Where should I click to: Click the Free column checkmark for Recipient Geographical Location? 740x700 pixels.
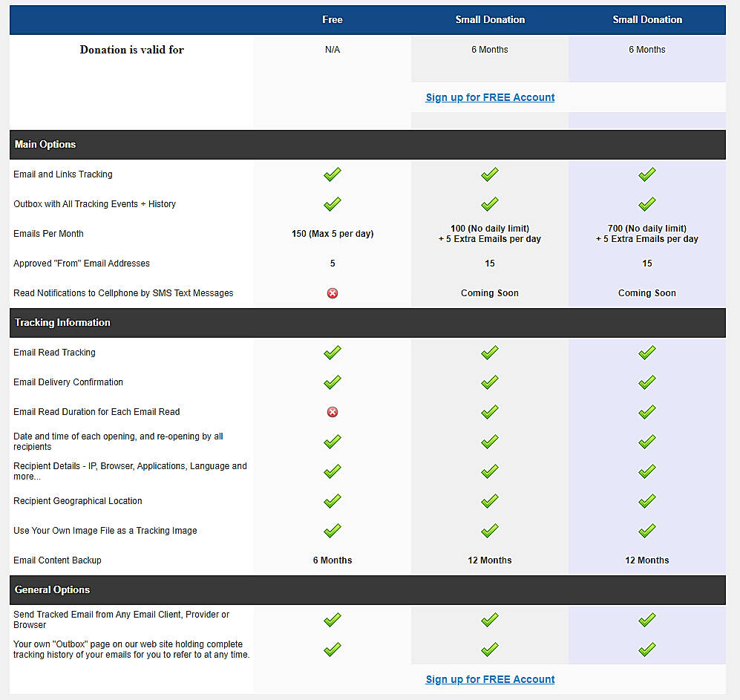click(x=333, y=501)
